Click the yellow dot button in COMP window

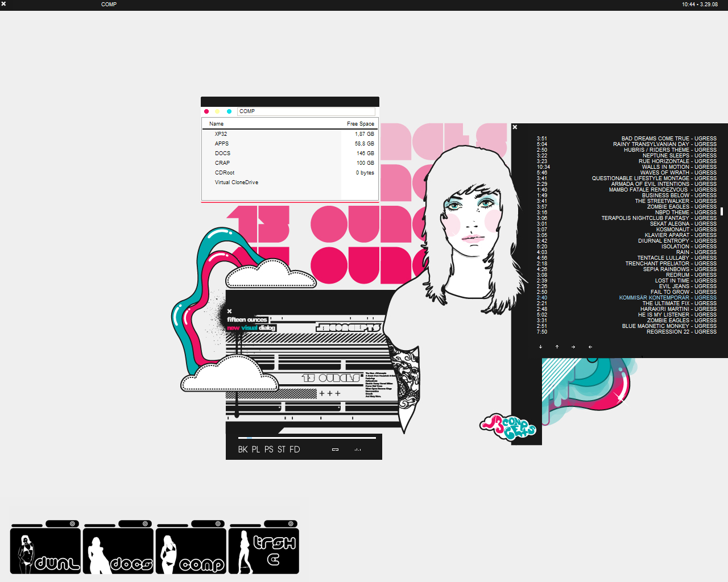click(x=217, y=111)
